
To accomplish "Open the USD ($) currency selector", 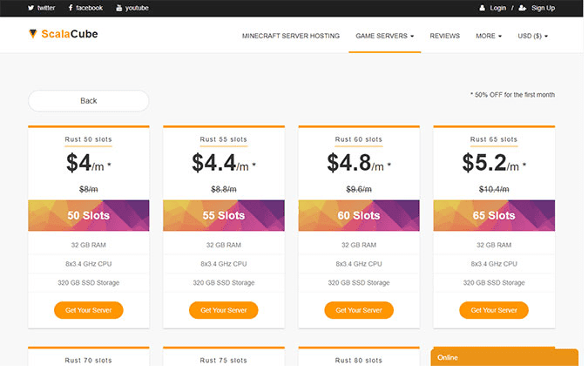I will point(533,36).
